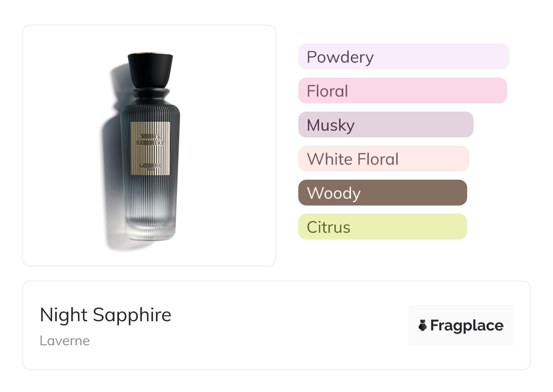
Task: Click the LAVERNE text on bottle label
Action: click(150, 166)
